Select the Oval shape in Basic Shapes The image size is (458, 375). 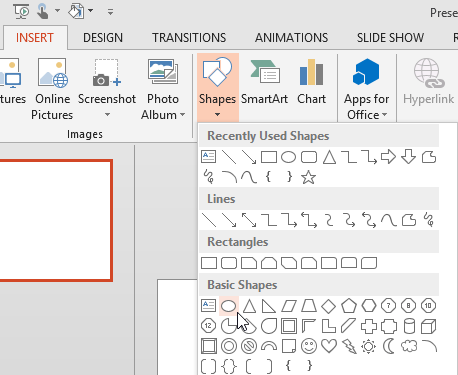pos(229,306)
